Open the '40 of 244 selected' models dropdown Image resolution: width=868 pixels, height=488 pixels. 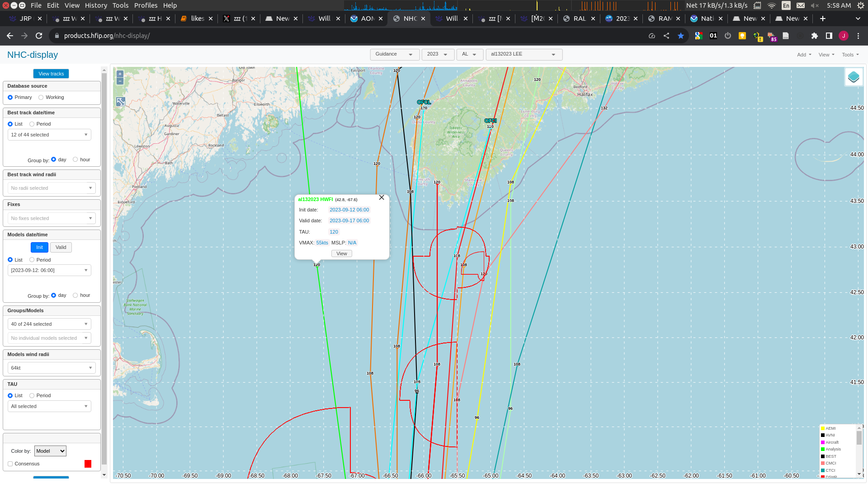click(49, 324)
